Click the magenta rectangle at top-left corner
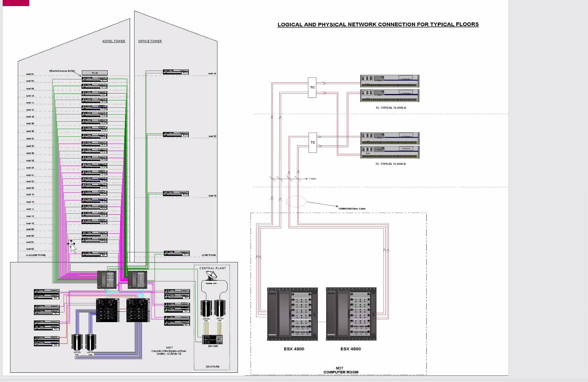 pos(16,3)
